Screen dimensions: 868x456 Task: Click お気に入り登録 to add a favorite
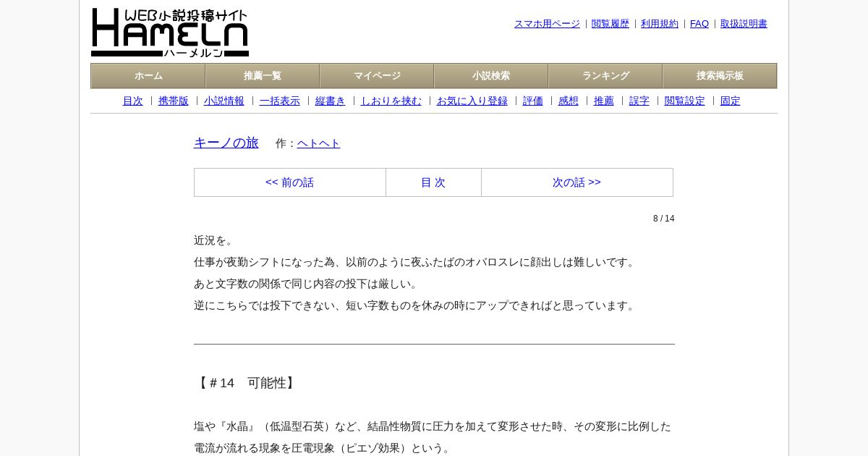tap(472, 101)
